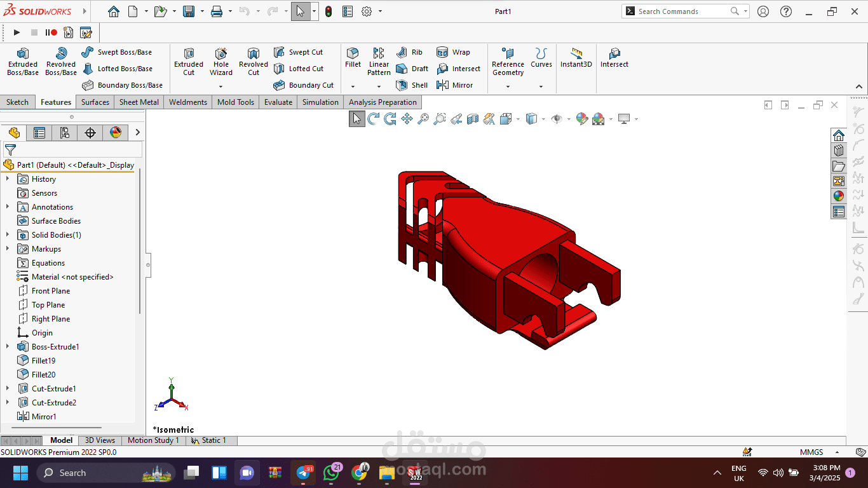This screenshot has height=488, width=868.
Task: Apply the Fillet feature tool
Action: pos(353,57)
